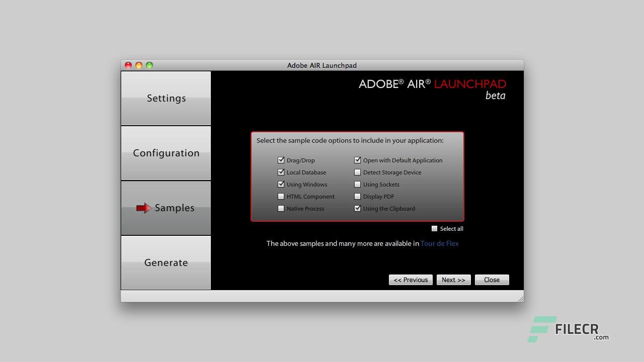644x362 pixels.
Task: Enable the Using Sockets sample
Action: click(x=358, y=185)
